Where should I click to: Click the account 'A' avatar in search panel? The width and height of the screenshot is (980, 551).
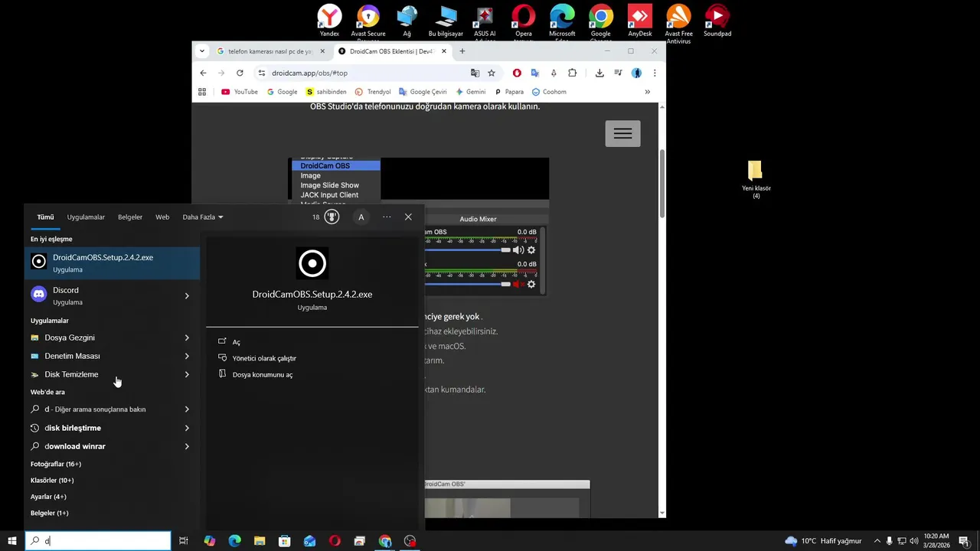pos(361,217)
